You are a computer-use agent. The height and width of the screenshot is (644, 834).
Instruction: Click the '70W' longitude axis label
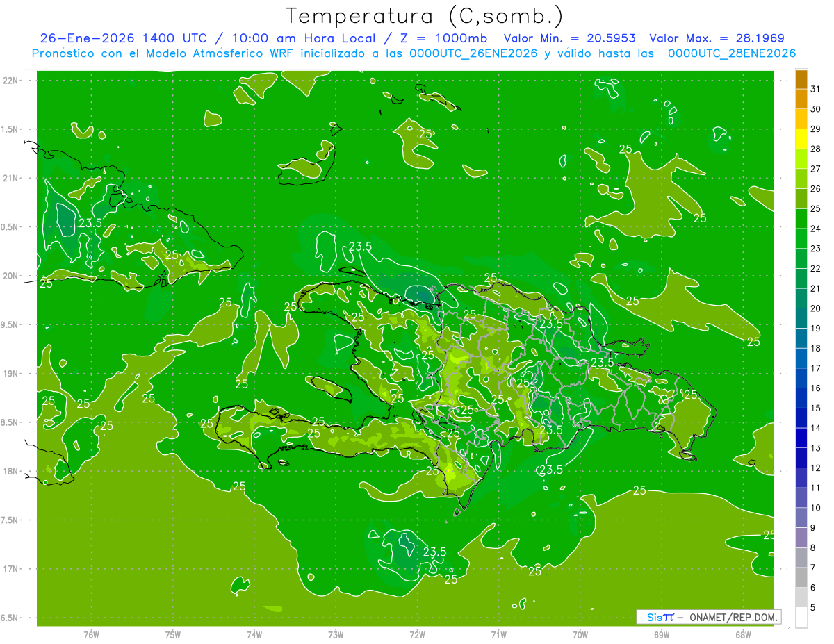[580, 635]
